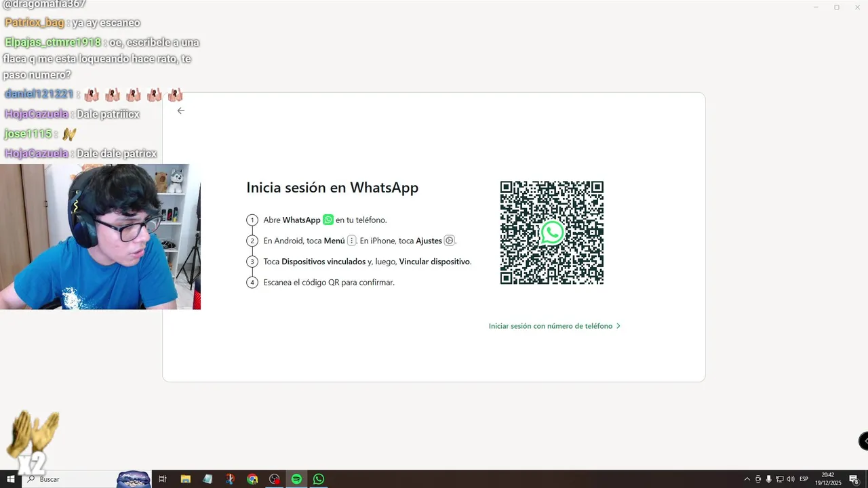Click the dark arrow button at right edge
The height and width of the screenshot is (488, 868).
pos(864,441)
